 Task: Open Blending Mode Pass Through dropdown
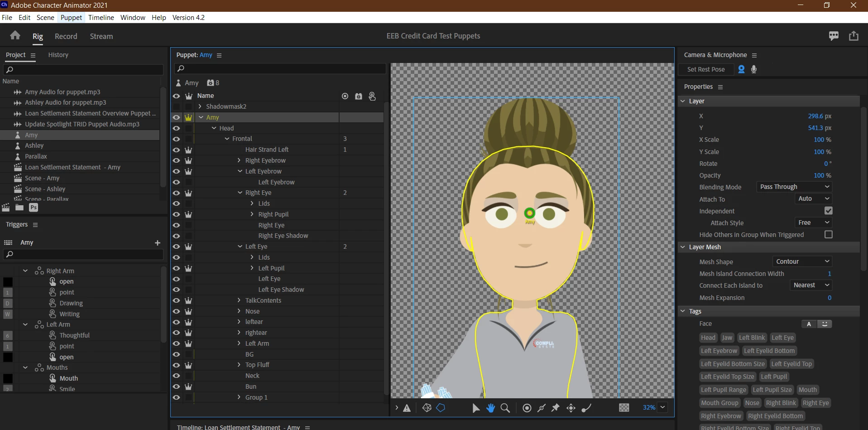795,187
